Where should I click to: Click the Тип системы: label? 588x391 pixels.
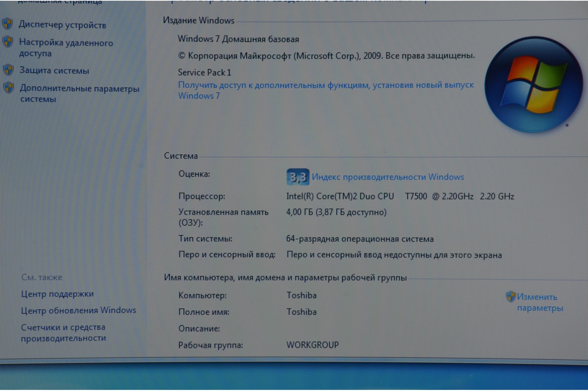tap(205, 239)
